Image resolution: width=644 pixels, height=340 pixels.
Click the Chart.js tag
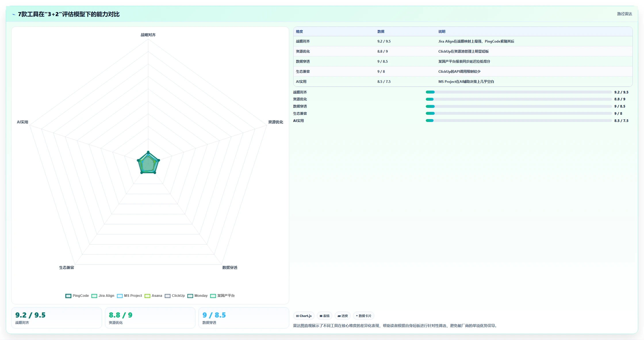pyautogui.click(x=304, y=316)
